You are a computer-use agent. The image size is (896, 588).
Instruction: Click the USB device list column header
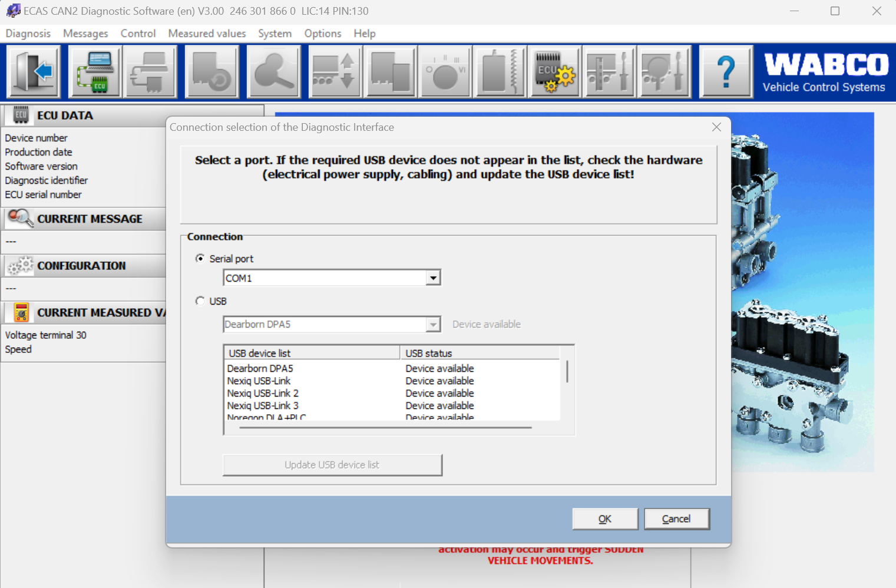click(312, 353)
